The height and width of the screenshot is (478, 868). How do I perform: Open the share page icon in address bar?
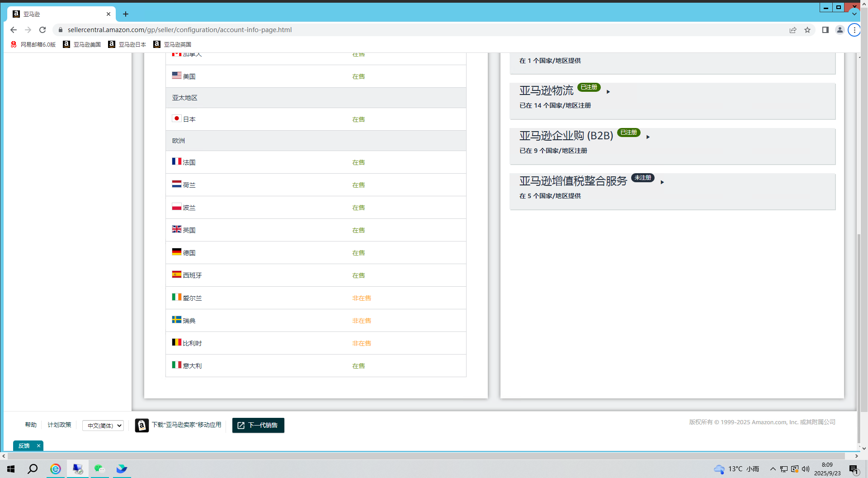coord(793,30)
